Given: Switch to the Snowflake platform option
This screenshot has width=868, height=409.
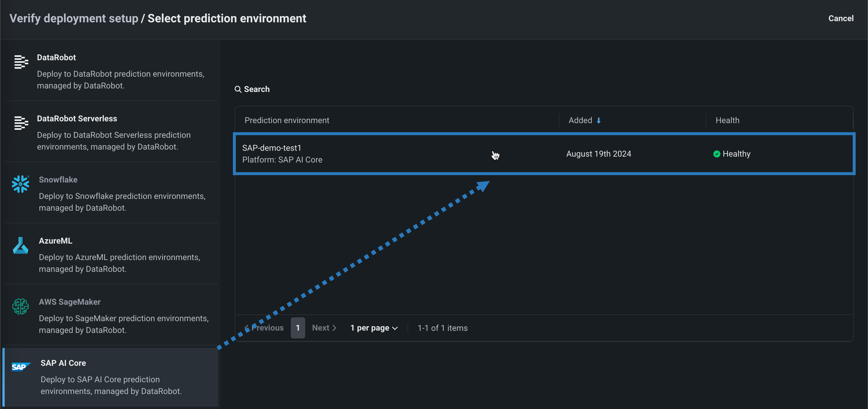Looking at the screenshot, I should 111,193.
